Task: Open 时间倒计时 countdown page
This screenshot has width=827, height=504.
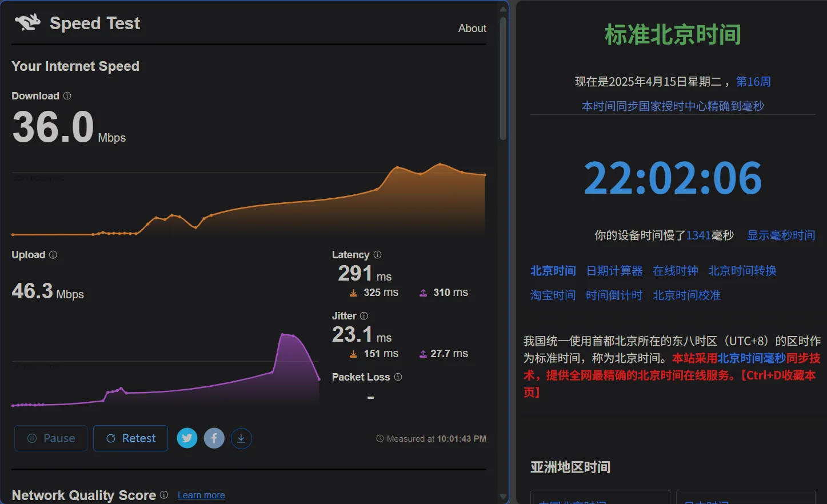Action: pos(614,295)
